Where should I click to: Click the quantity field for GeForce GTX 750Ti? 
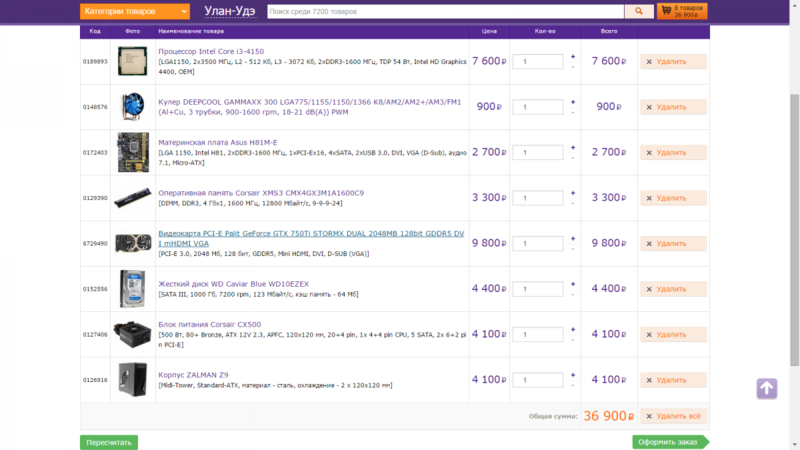click(x=537, y=244)
